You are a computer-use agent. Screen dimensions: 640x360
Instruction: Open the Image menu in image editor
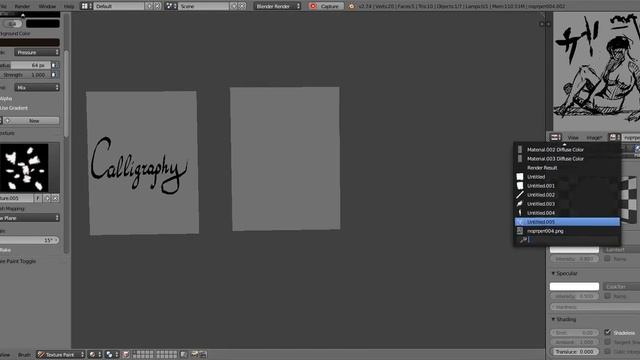point(594,138)
